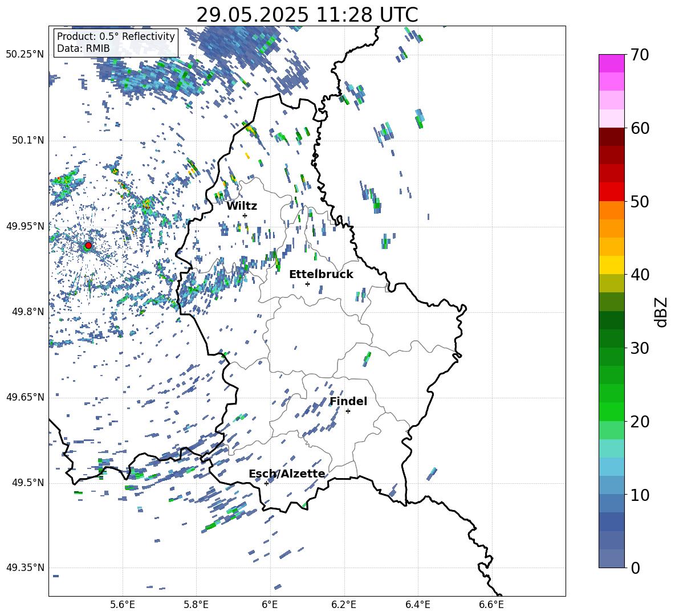Click the red radar location marker
The image size is (675, 616).
(x=88, y=246)
